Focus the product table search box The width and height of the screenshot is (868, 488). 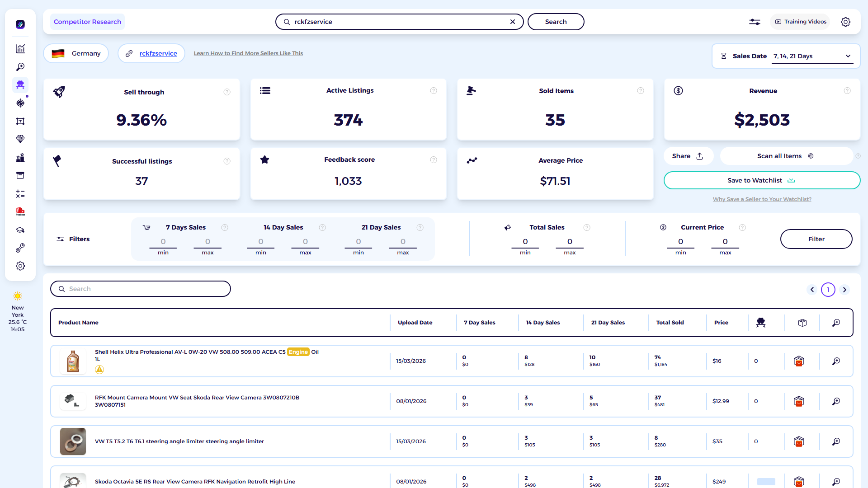coord(141,289)
